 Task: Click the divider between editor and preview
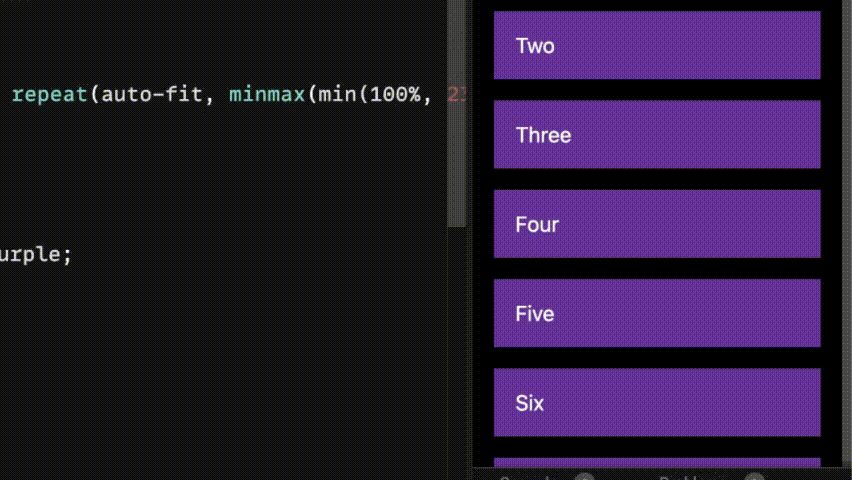click(469, 239)
